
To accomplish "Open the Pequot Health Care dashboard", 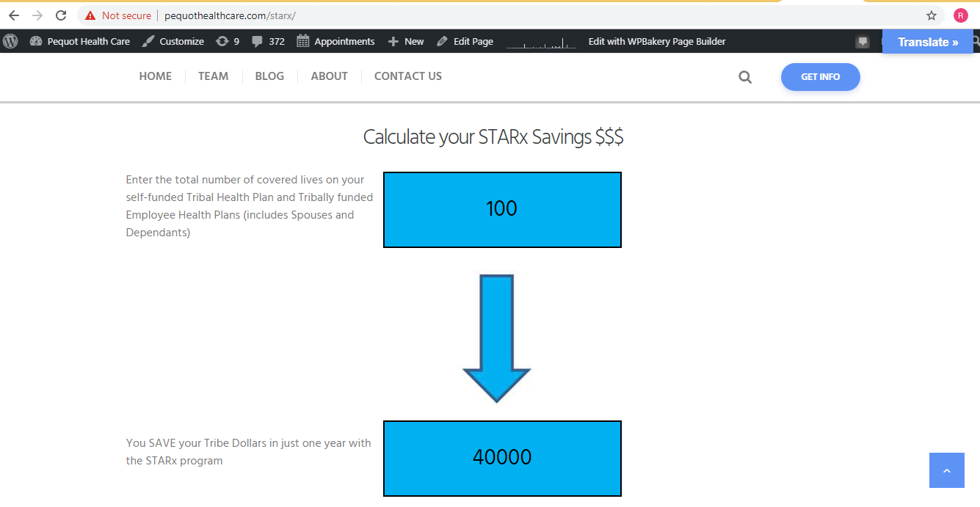I will [80, 41].
